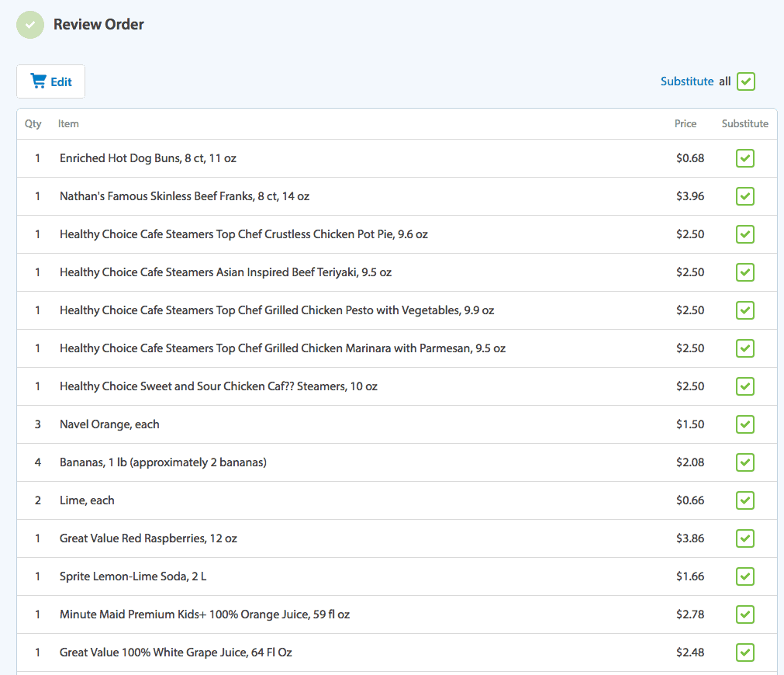Screen dimensions: 784x675
Task: Toggle substitute for Great Value White Grape Juice
Action: [x=744, y=652]
